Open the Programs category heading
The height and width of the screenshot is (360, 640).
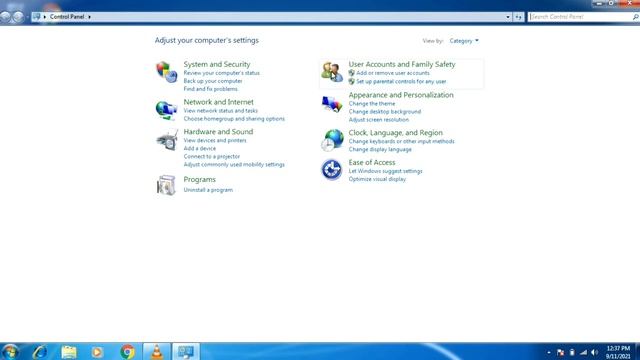pyautogui.click(x=200, y=180)
